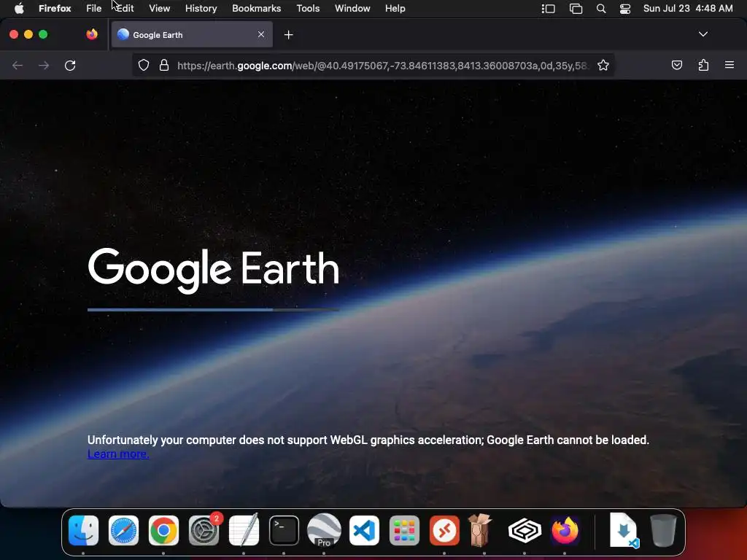Open the Help menu
747x560 pixels.
coord(395,9)
